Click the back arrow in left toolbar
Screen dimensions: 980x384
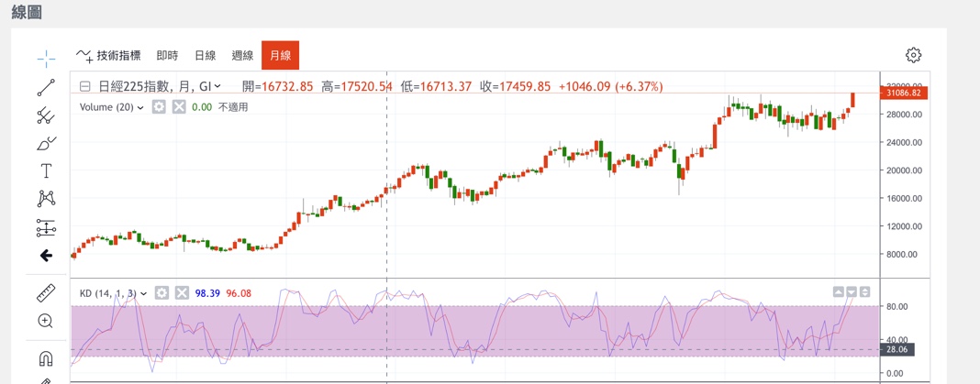click(46, 256)
